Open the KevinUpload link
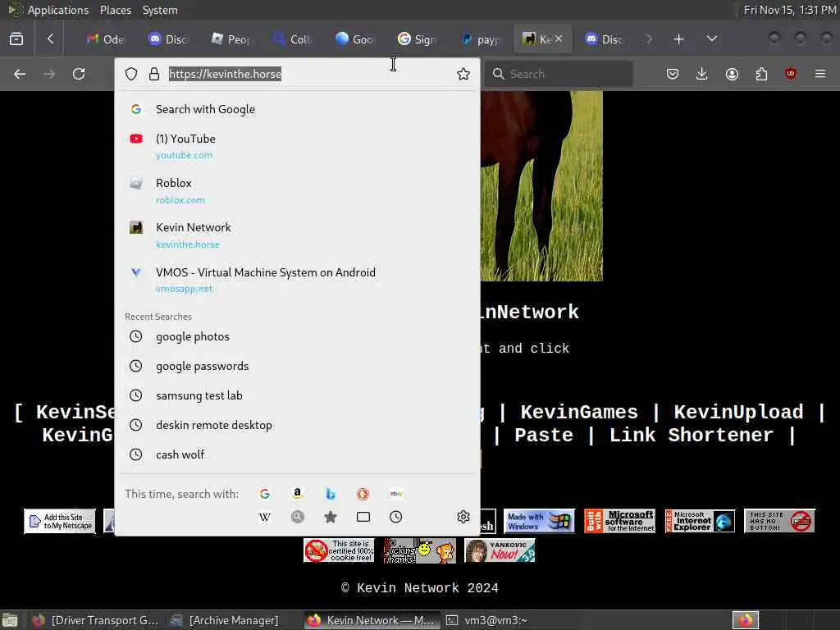 [738, 412]
